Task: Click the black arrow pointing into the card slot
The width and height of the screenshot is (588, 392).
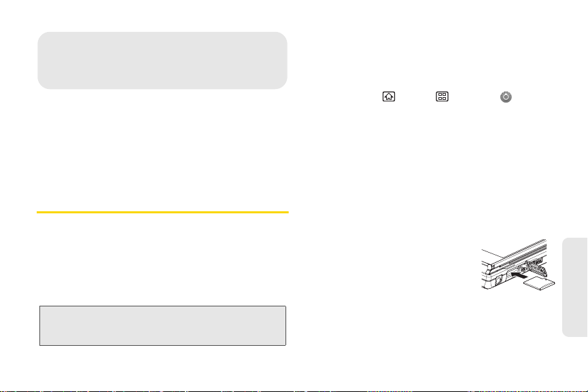Action: pos(519,275)
